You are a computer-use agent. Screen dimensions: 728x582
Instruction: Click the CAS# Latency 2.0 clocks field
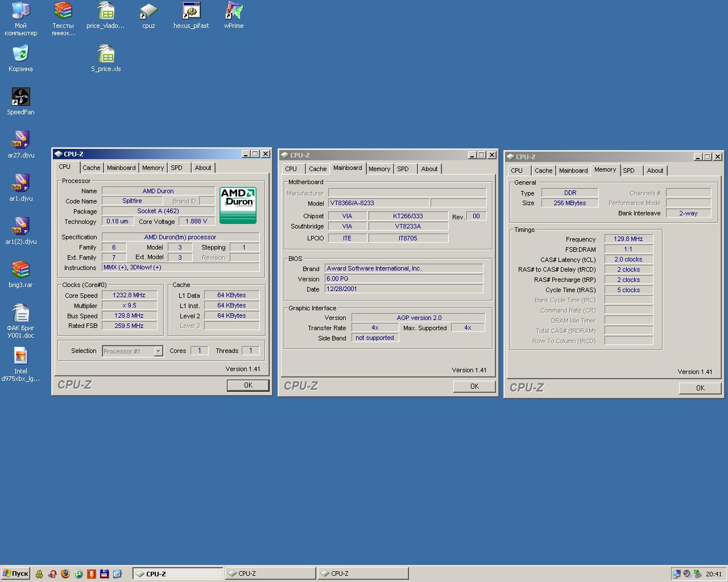point(628,260)
